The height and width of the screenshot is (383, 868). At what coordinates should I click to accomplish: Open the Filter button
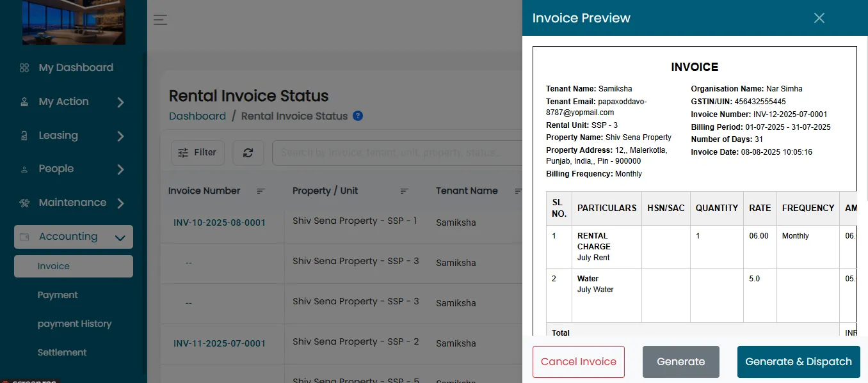point(198,153)
